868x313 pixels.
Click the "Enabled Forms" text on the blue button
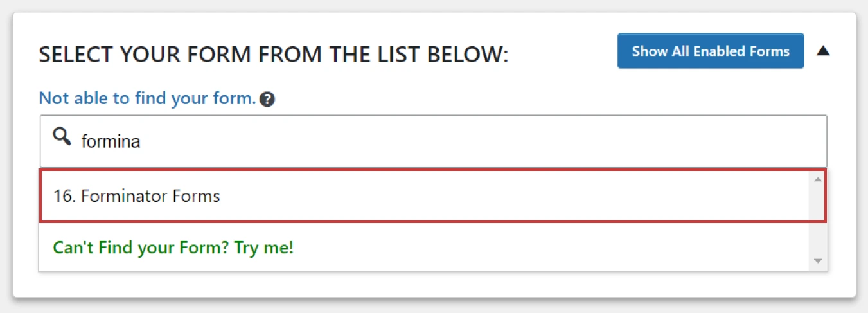click(743, 51)
